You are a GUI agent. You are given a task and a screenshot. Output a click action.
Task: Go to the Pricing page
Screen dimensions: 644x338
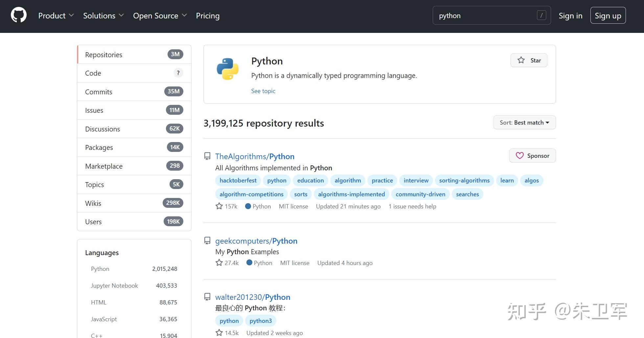pos(208,15)
